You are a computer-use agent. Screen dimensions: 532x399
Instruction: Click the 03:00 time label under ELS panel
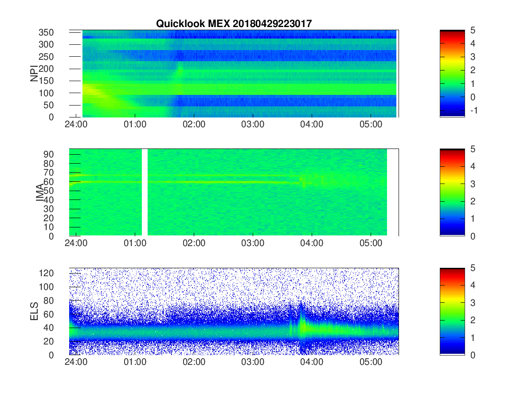pos(253,362)
